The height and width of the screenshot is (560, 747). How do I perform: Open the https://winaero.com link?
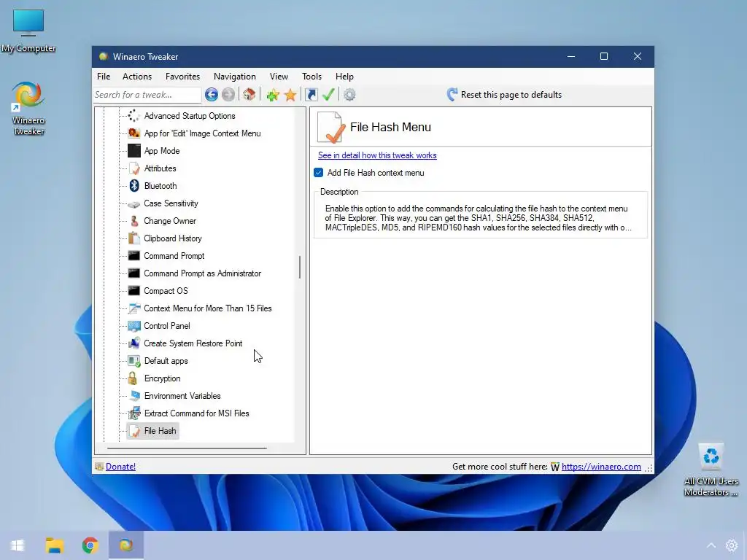pos(601,467)
